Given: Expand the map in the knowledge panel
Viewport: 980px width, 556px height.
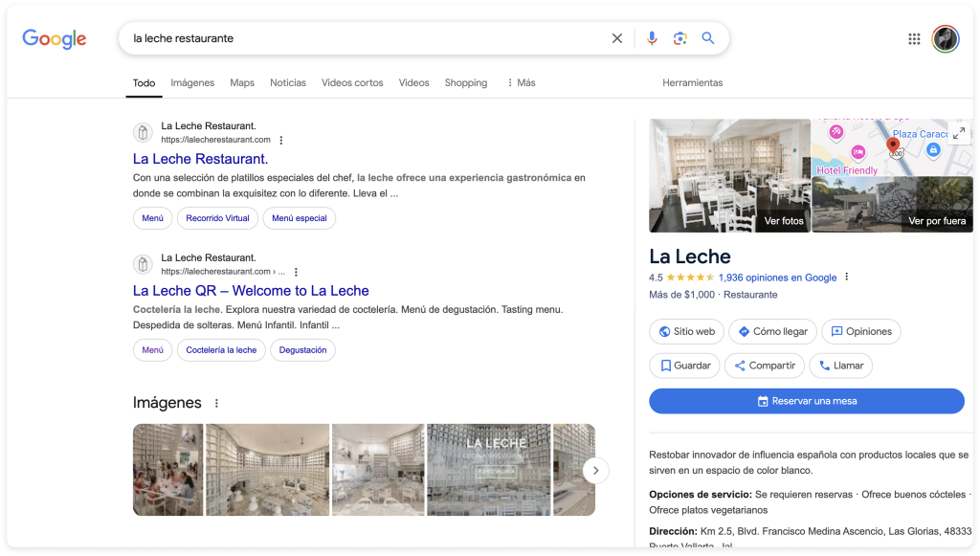Looking at the screenshot, I should point(959,132).
